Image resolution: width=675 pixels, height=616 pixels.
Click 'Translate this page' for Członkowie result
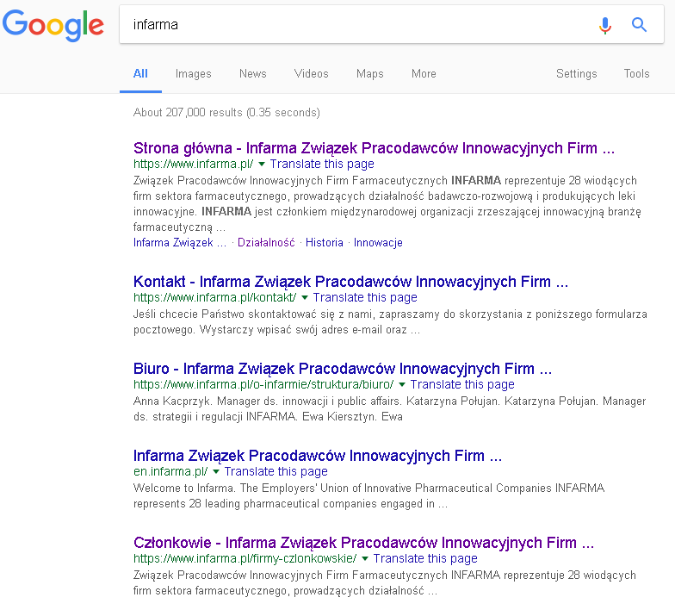tap(425, 559)
